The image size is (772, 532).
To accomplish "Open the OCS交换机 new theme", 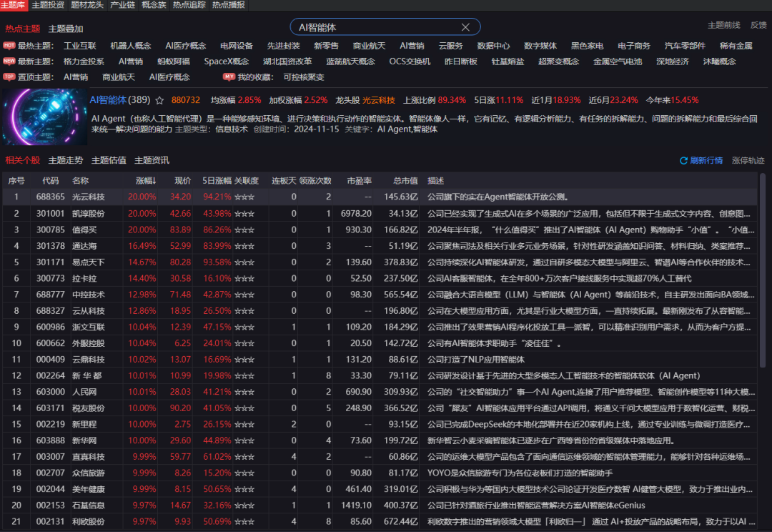I will [410, 61].
